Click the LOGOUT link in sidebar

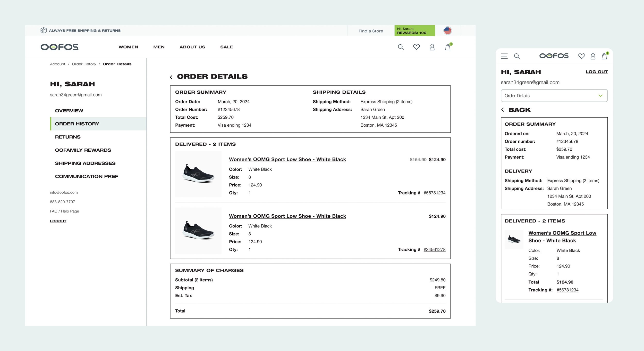point(58,221)
